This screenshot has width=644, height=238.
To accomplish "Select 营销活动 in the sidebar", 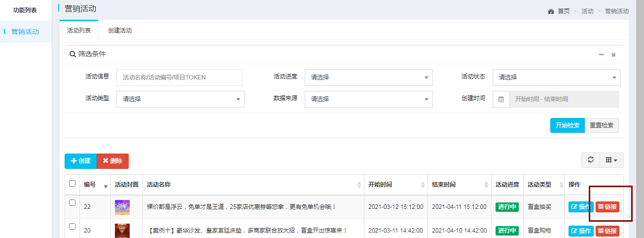I will (x=25, y=32).
